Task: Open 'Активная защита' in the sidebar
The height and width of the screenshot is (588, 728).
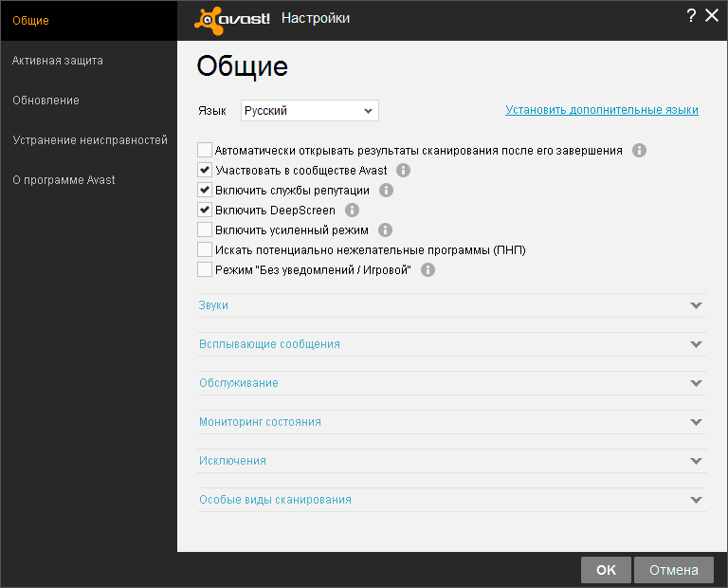Action: (58, 61)
